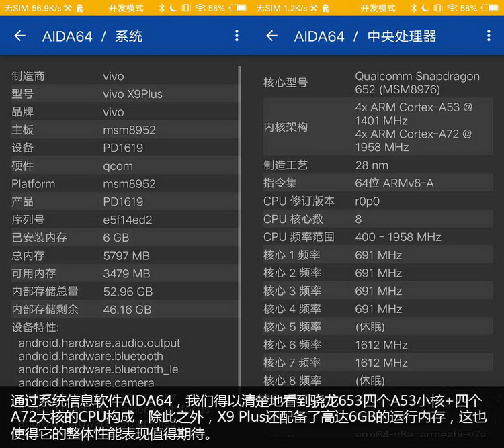Screen dimensions: 504x448
Task: Open the three-dot overflow menu on 系统 screen
Action: pyautogui.click(x=237, y=36)
